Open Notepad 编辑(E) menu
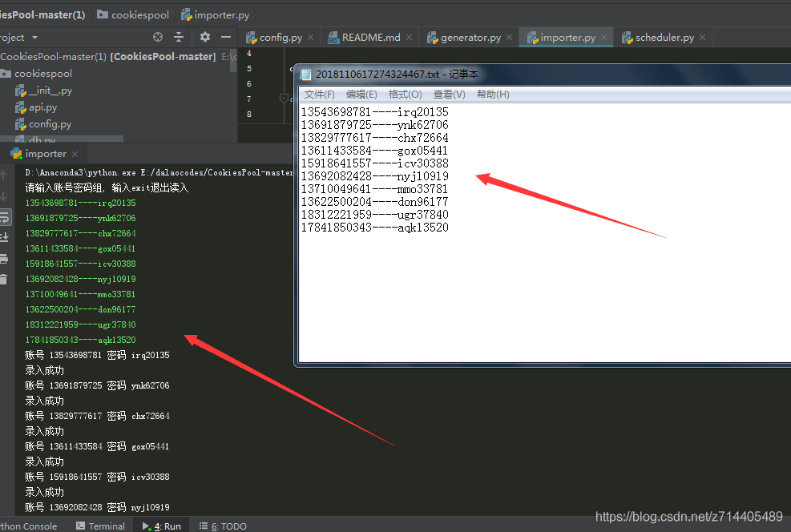 point(361,95)
